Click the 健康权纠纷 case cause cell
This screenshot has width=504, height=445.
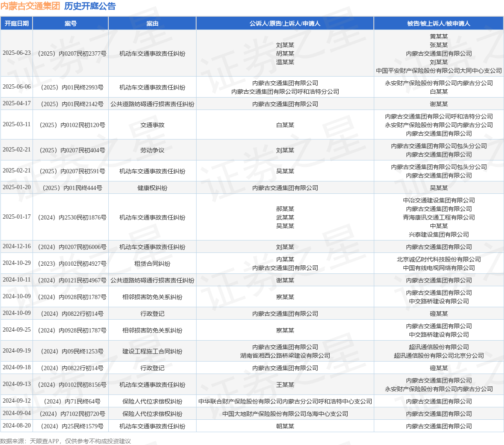coord(152,188)
